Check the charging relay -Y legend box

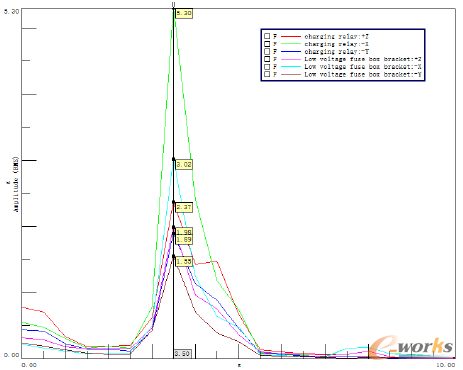click(267, 51)
